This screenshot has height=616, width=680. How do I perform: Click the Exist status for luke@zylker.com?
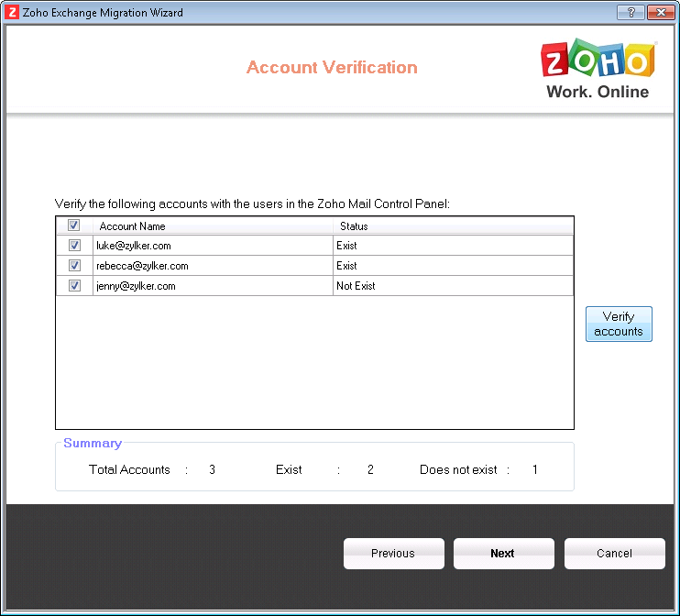tap(346, 246)
